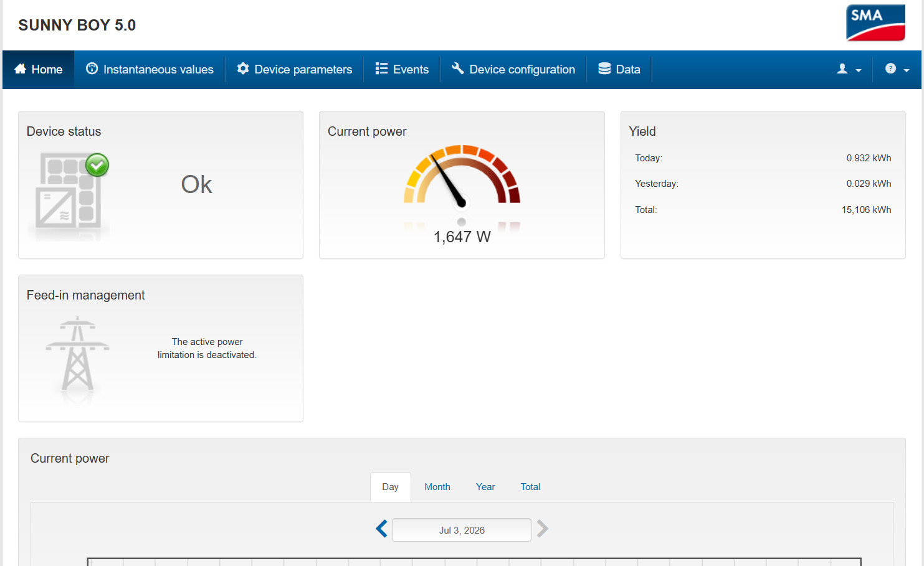Switch to the Total chart tab
This screenshot has width=924, height=566.
coord(530,487)
